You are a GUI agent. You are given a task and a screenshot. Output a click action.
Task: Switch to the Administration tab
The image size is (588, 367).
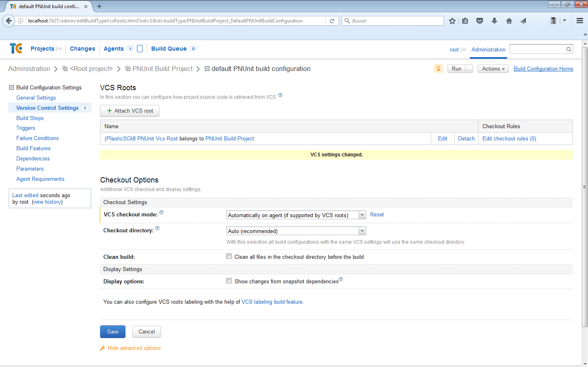tap(488, 49)
